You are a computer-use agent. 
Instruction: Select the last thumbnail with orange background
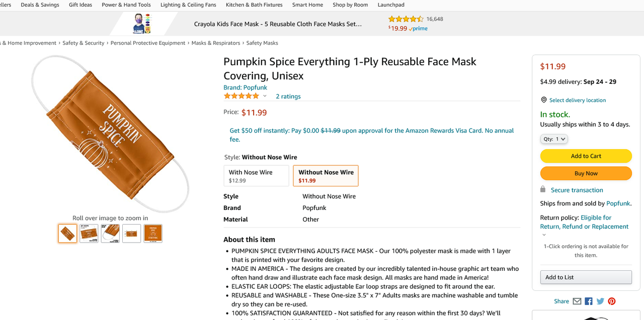pos(153,234)
